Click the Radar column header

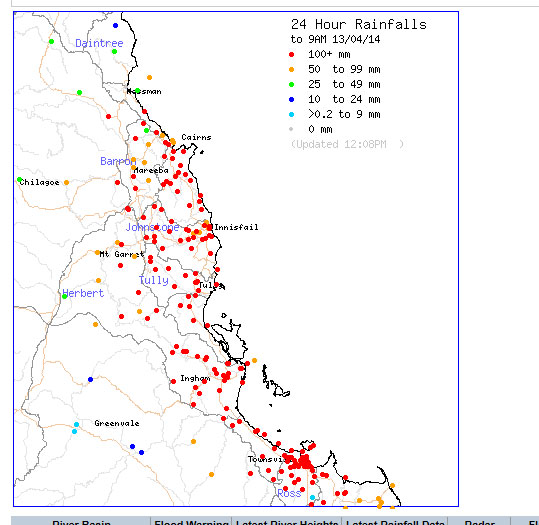coord(479,522)
